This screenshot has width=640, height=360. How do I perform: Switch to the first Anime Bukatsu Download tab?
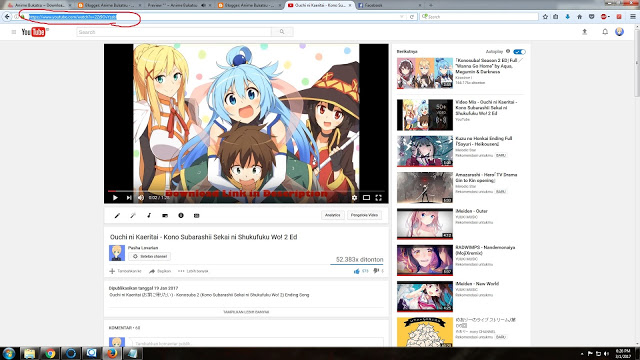38,5
